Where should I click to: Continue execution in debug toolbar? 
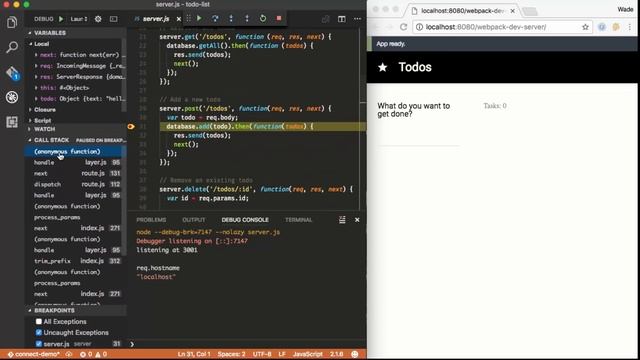pyautogui.click(x=199, y=18)
